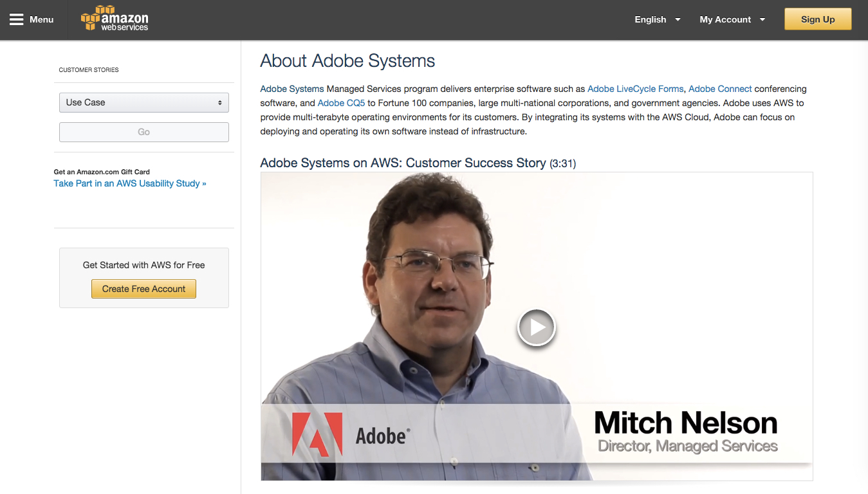This screenshot has width=868, height=494.
Task: Click the red Adobe logo in video
Action: pos(317,435)
